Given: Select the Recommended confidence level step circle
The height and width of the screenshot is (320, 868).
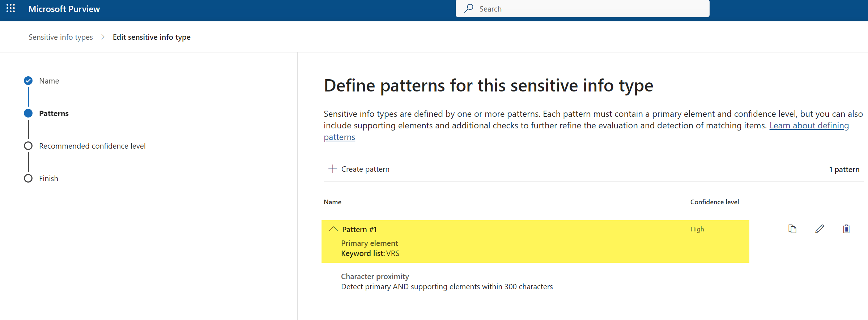Looking at the screenshot, I should point(28,146).
